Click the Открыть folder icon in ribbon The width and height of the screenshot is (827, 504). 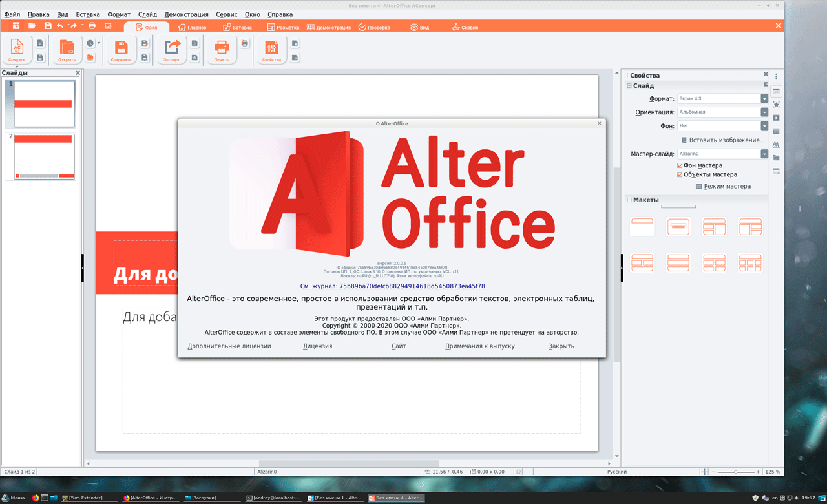point(67,48)
